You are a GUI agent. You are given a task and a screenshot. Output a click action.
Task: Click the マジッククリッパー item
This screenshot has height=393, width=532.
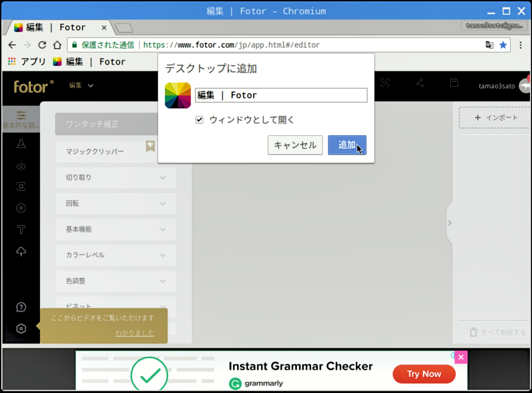(116, 152)
